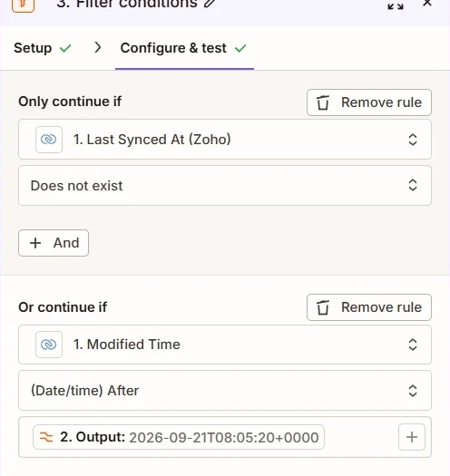This screenshot has height=476, width=450.
Task: Click the Or continue if heading
Action: (63, 307)
